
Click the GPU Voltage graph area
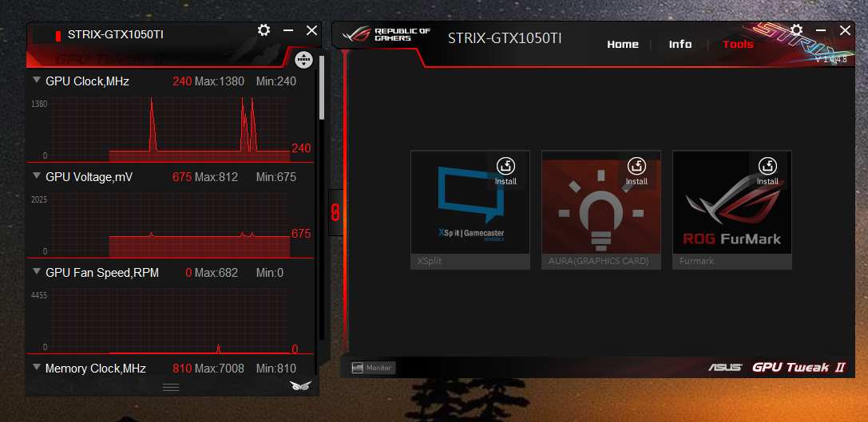click(168, 225)
